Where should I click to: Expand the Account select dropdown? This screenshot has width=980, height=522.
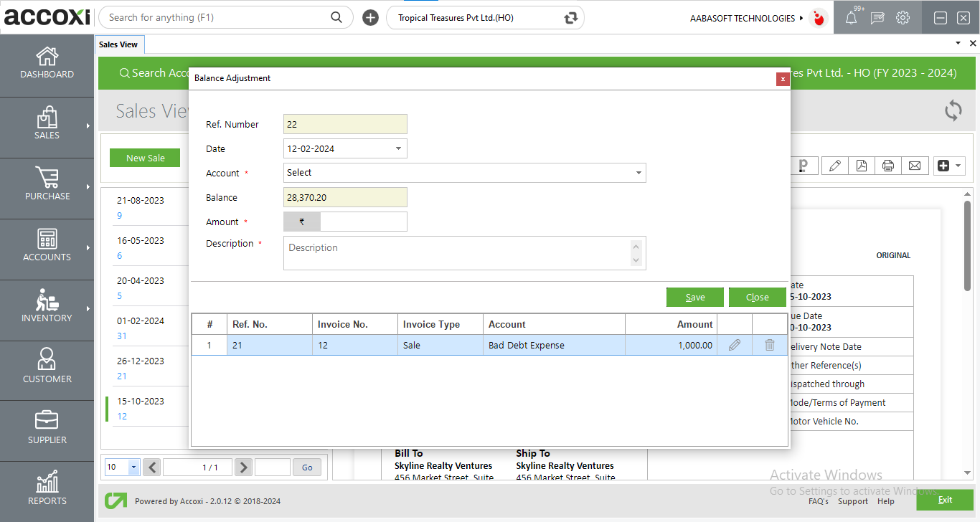click(x=638, y=173)
